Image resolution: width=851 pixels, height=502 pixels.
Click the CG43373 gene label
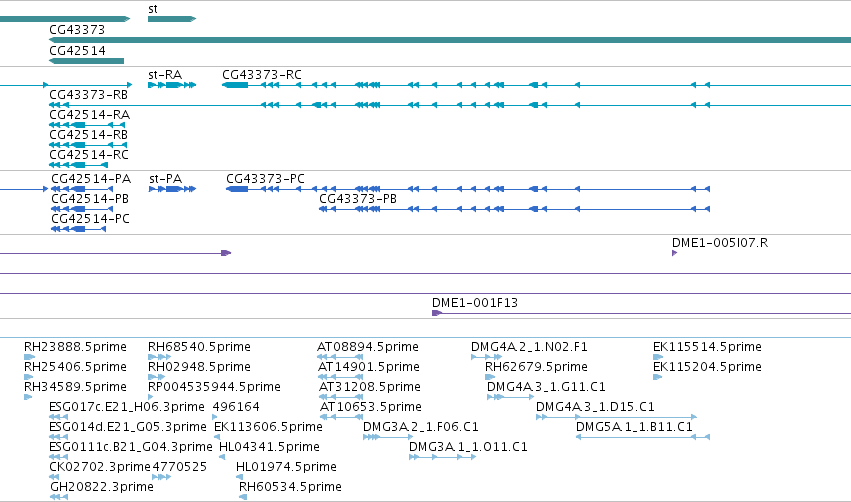point(77,30)
